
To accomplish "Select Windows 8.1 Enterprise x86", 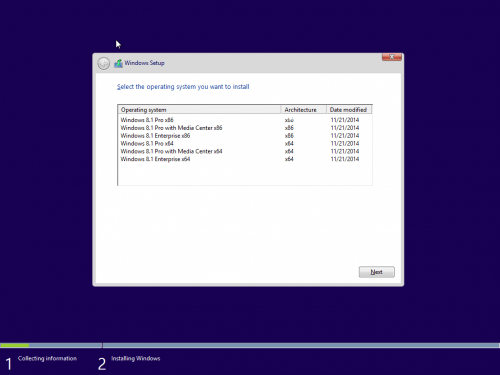I will coord(245,136).
